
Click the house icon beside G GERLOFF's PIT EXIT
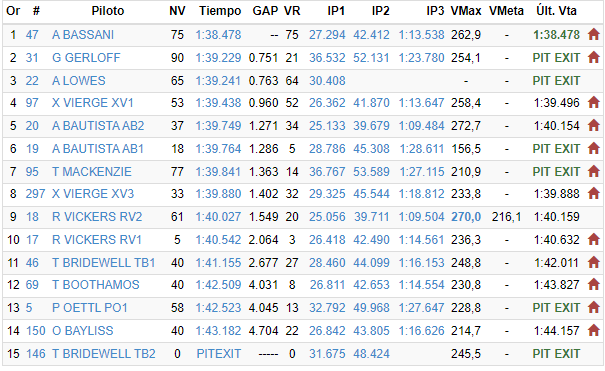[593, 58]
